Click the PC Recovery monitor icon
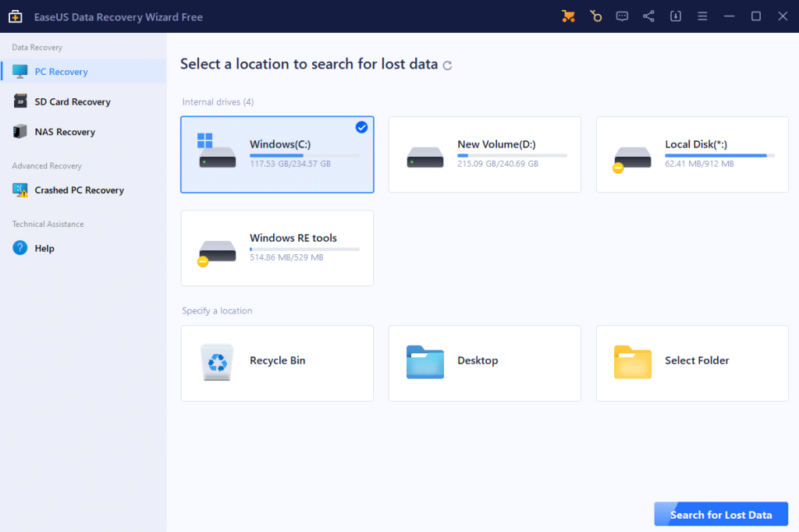Image resolution: width=799 pixels, height=532 pixels. [20, 71]
